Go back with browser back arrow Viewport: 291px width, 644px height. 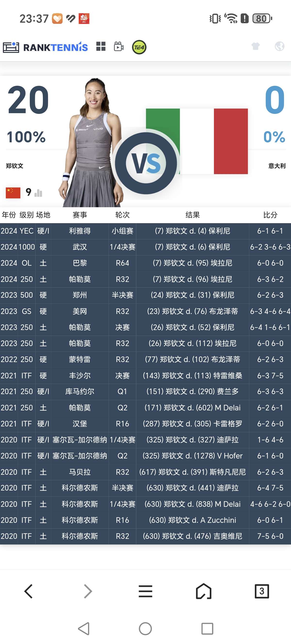[x=28, y=591]
